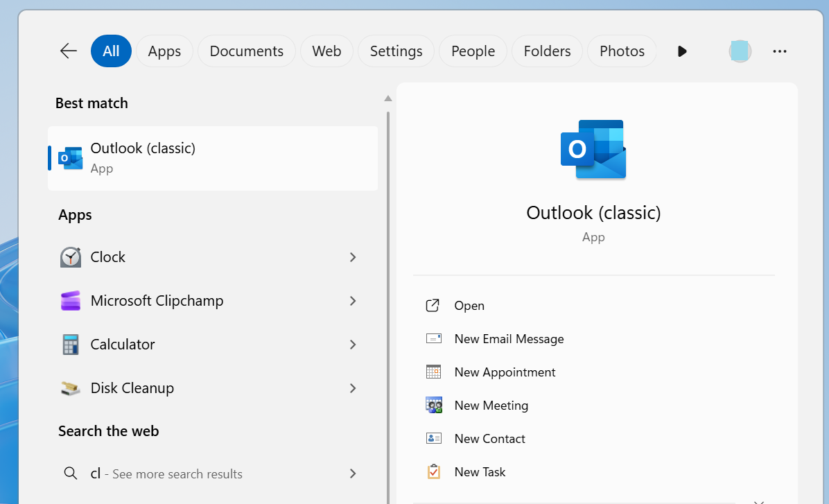Open Microsoft Clipchamp from the Apps list
Image resolution: width=829 pixels, height=504 pixels.
tap(157, 300)
